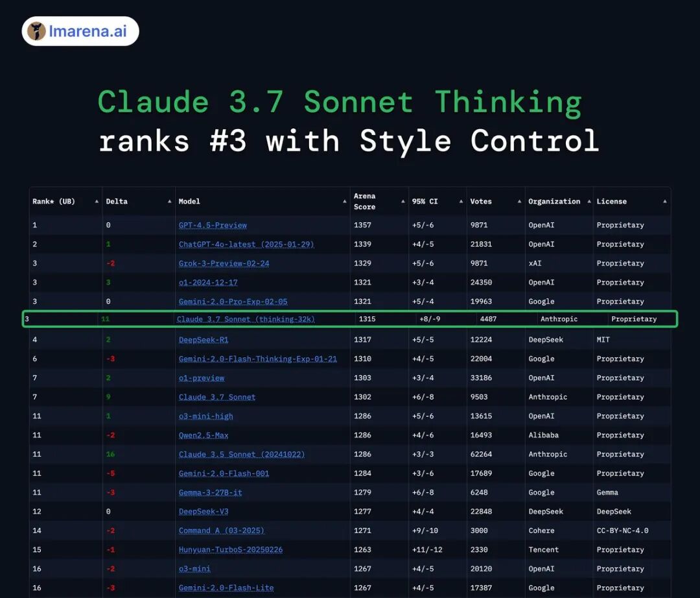This screenshot has height=598, width=700.
Task: Click the votes value 33186
Action: tap(481, 378)
